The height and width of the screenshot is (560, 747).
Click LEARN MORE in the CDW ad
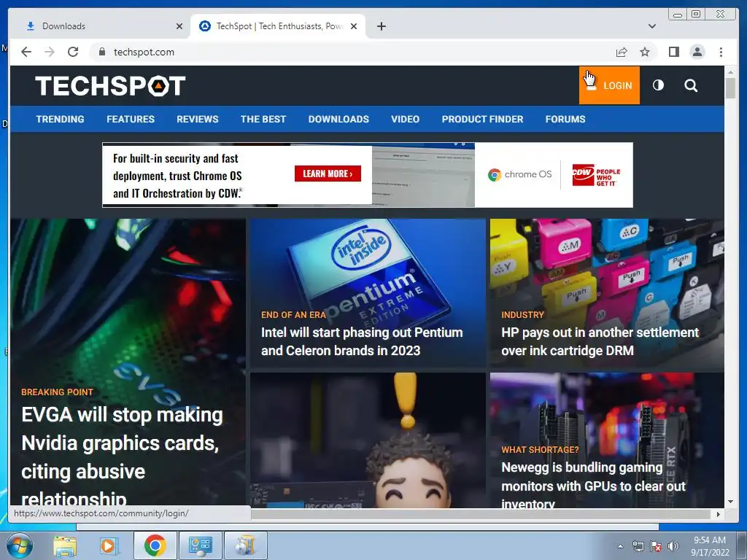point(328,174)
